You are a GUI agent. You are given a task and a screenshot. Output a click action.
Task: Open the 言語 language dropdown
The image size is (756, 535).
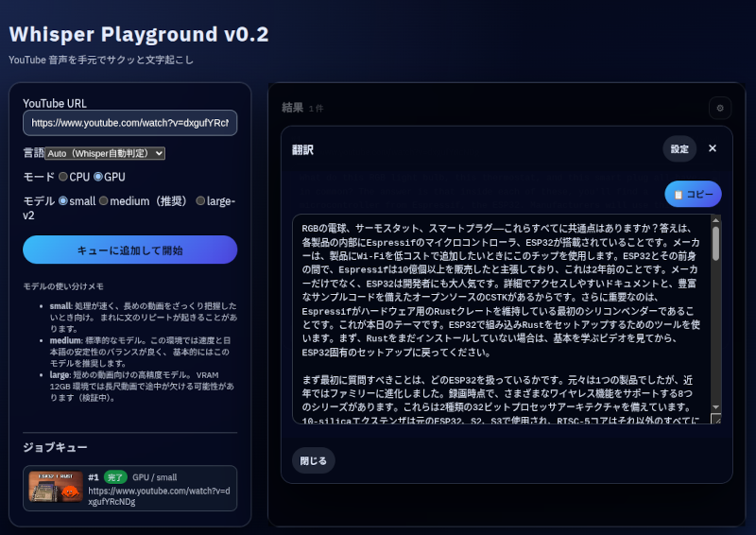[105, 152]
